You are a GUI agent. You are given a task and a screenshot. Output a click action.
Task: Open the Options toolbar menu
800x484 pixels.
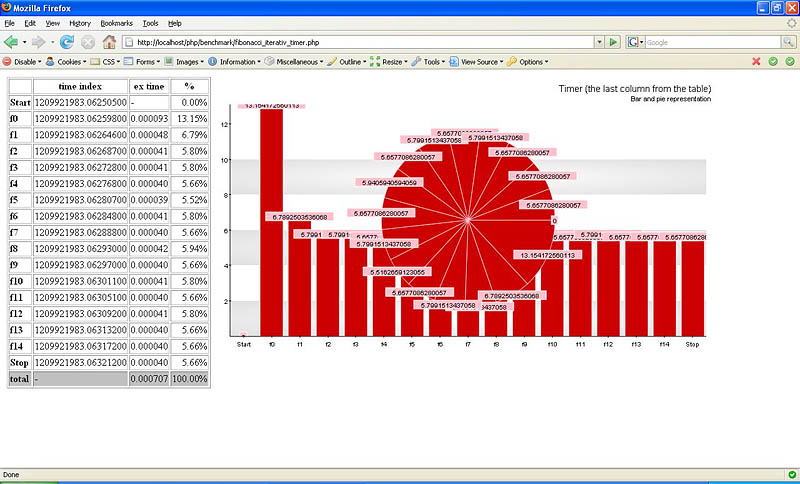pos(528,62)
